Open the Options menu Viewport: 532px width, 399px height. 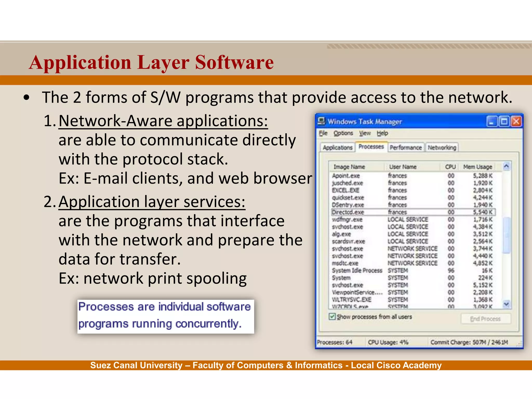pos(343,133)
